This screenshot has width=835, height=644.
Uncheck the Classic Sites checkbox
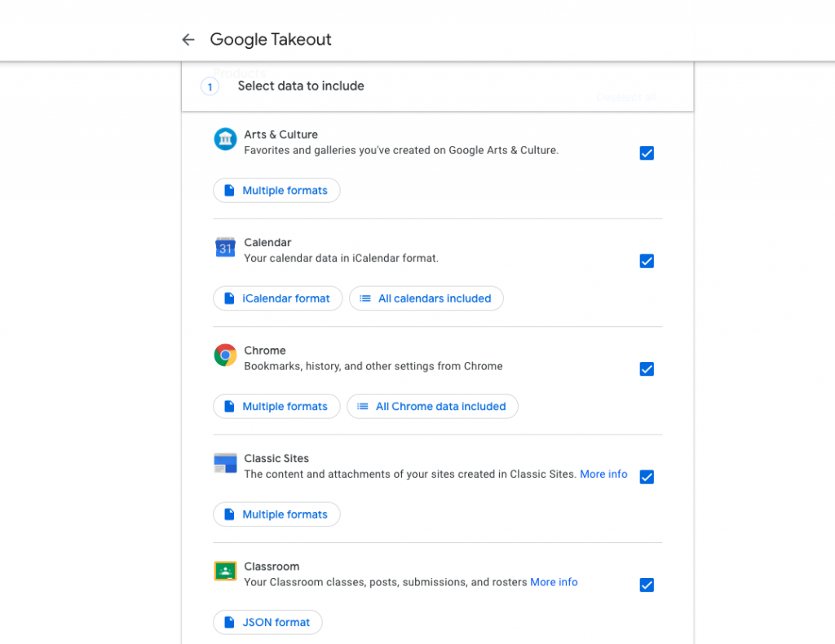coord(647,477)
